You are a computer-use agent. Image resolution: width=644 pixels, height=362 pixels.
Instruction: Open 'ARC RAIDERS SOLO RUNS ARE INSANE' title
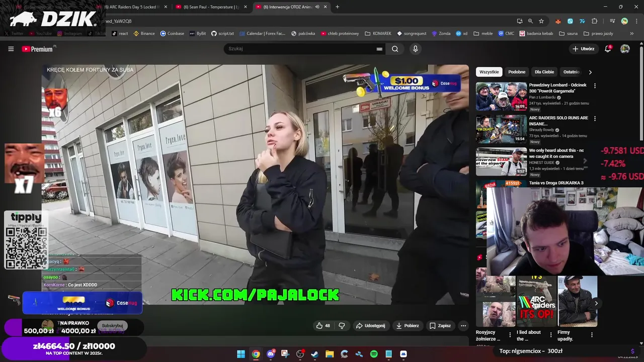pos(558,121)
